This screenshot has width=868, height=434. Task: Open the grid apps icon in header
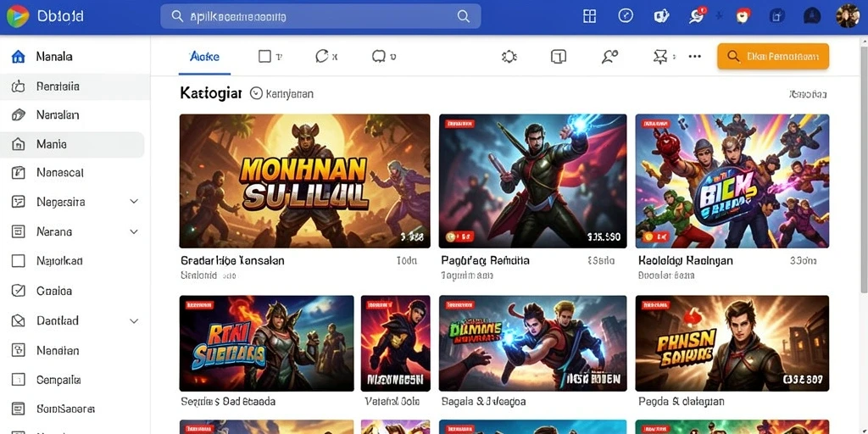click(x=590, y=16)
